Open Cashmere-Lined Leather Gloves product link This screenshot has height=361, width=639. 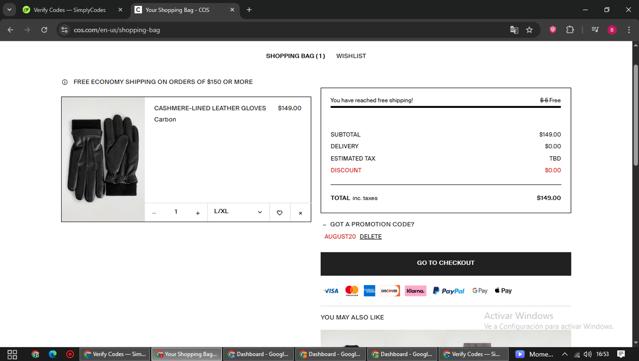click(x=210, y=108)
